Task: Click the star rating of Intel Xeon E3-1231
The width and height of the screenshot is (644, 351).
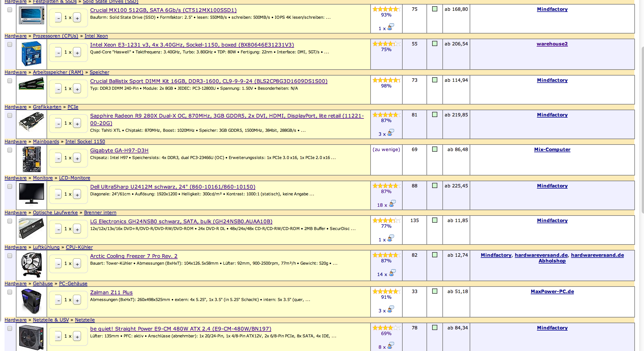Action: click(x=386, y=44)
